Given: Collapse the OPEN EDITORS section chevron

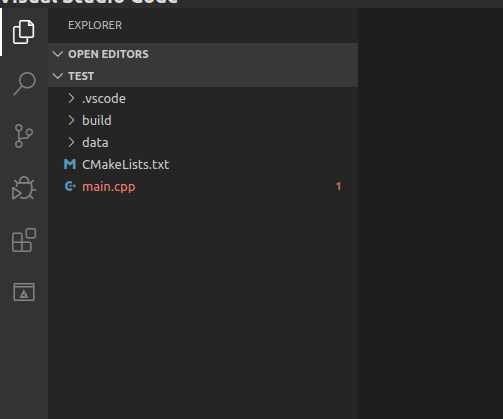Looking at the screenshot, I should pyautogui.click(x=58, y=54).
